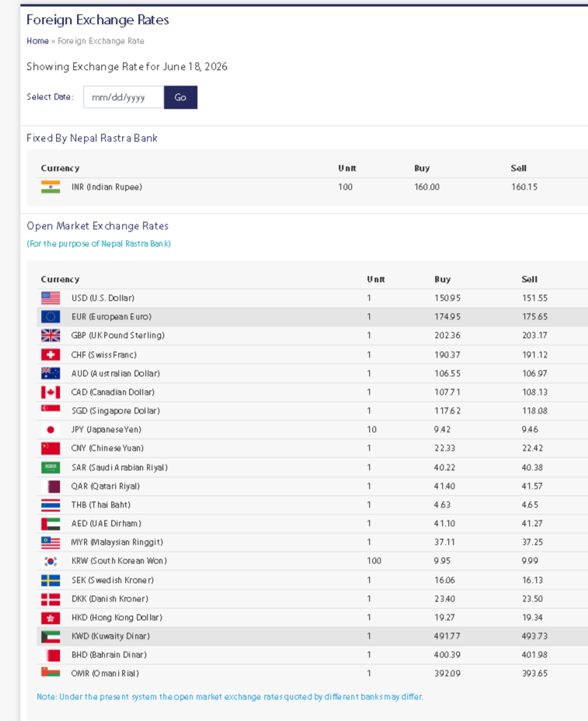Select the 'EUR (European Euro)' text
The image size is (588, 721).
111,316
